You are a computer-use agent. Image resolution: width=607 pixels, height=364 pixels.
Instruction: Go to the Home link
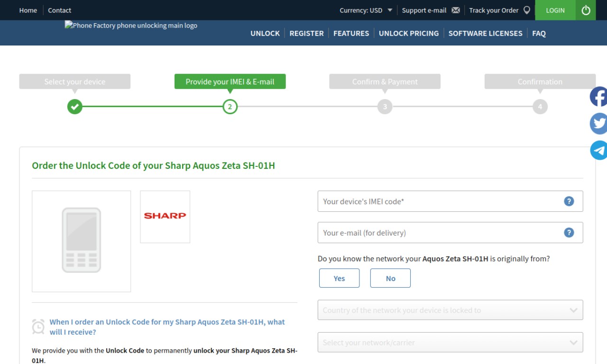[28, 10]
